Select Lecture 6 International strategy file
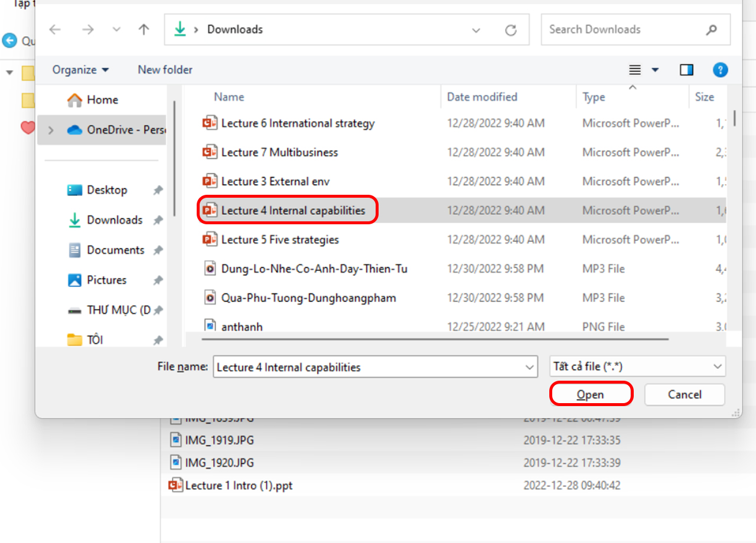Image resolution: width=756 pixels, height=543 pixels. [298, 123]
